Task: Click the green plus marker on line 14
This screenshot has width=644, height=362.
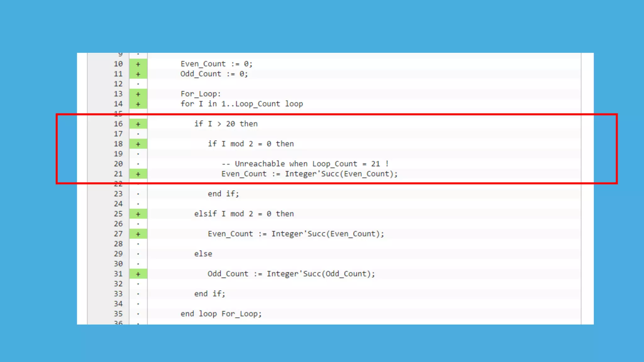Action: [138, 104]
